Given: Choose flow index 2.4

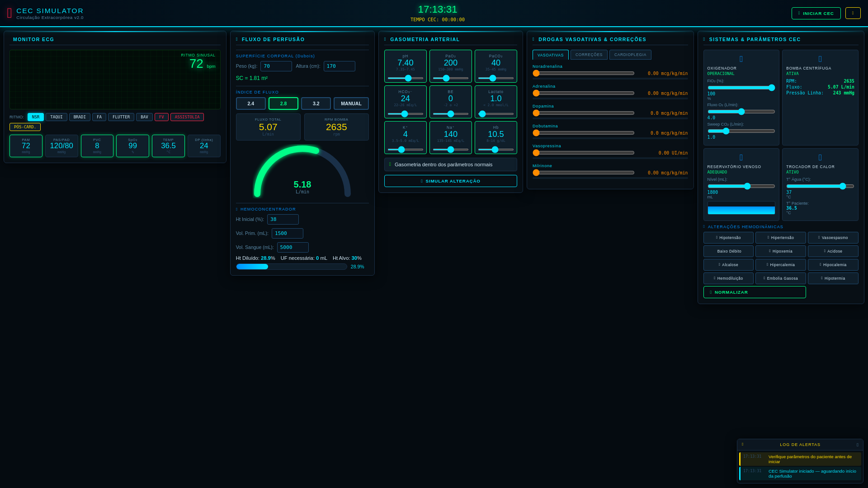Looking at the screenshot, I should 251,103.
